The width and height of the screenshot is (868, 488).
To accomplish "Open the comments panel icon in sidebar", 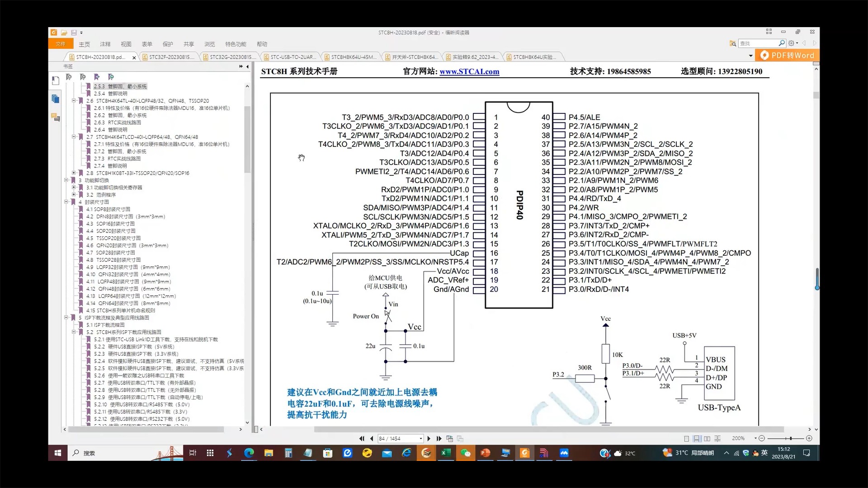I will [56, 117].
